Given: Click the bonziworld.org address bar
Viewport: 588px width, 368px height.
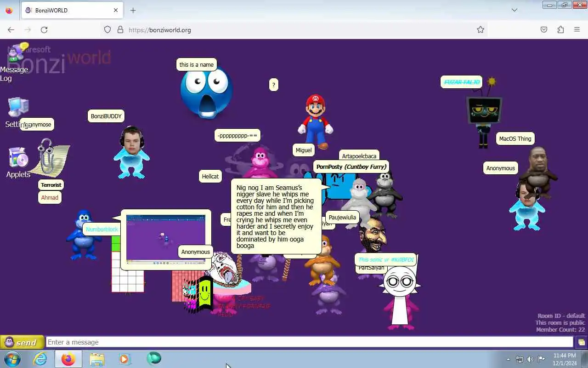Looking at the screenshot, I should click(294, 29).
